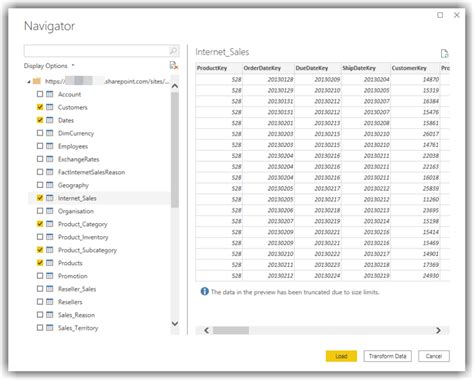Viewport: 474px width, 380px height.
Task: Click the table icon beside Employees
Action: pos(50,146)
